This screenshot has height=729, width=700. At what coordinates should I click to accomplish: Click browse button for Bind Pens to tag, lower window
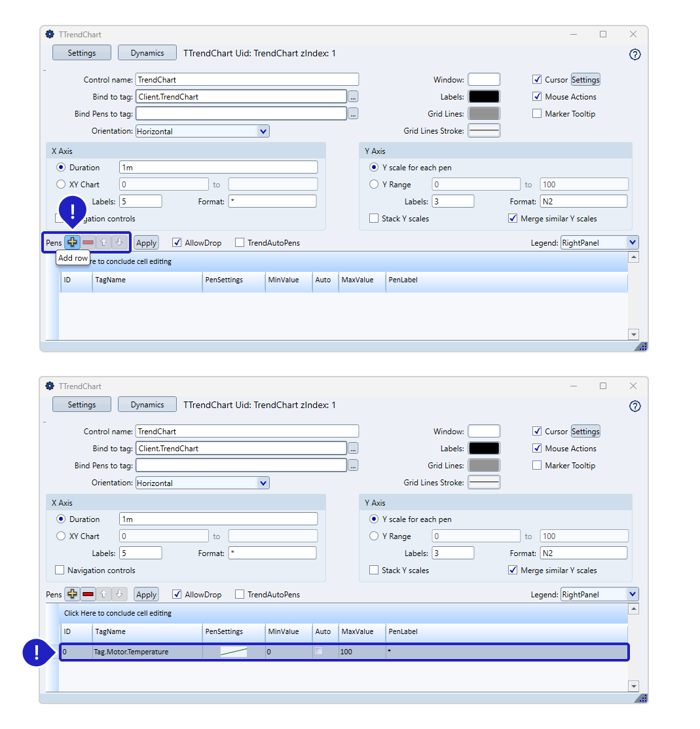tap(353, 466)
